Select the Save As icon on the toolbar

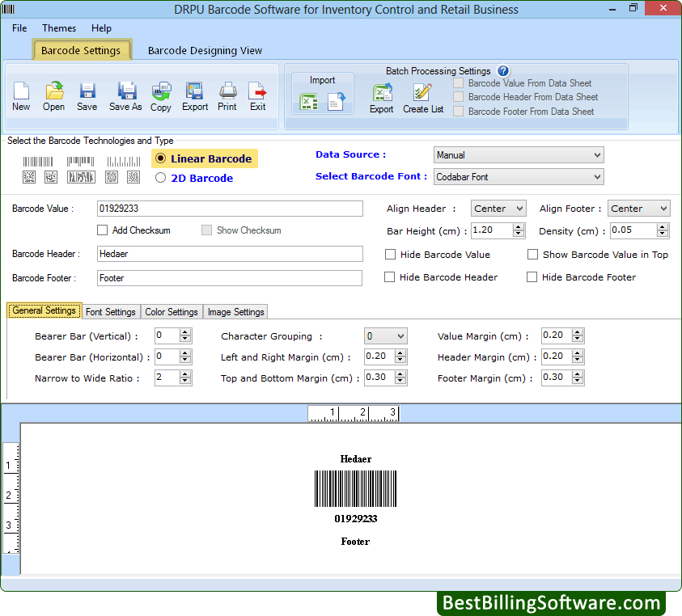point(125,95)
